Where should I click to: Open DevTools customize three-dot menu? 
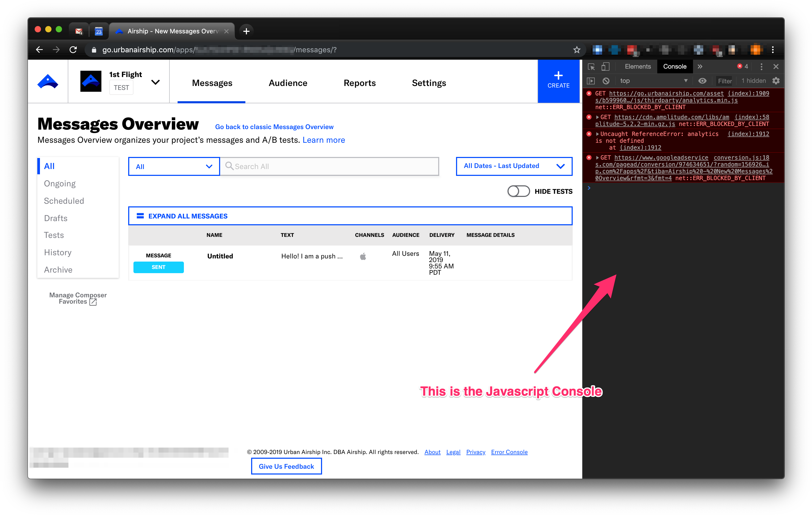tap(761, 67)
